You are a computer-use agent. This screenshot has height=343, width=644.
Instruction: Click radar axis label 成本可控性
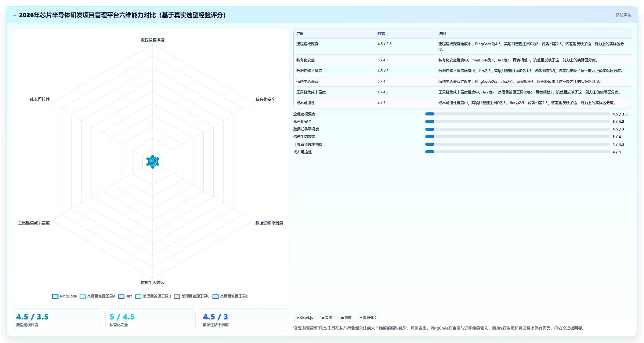[x=40, y=99]
